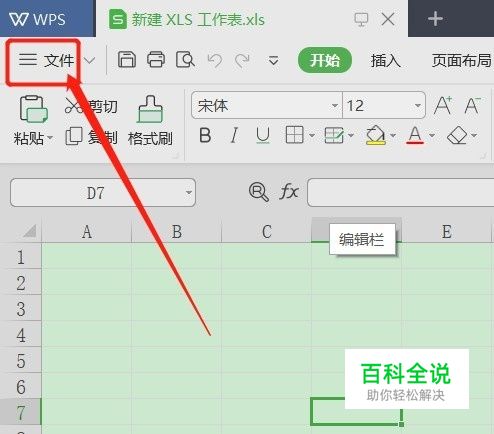The width and height of the screenshot is (494, 434).
Task: Click the WPS home tab
Action: click(48, 18)
